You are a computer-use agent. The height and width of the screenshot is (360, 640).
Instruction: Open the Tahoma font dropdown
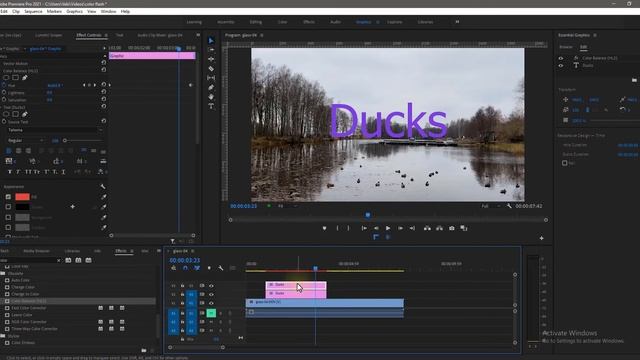[x=55, y=130]
